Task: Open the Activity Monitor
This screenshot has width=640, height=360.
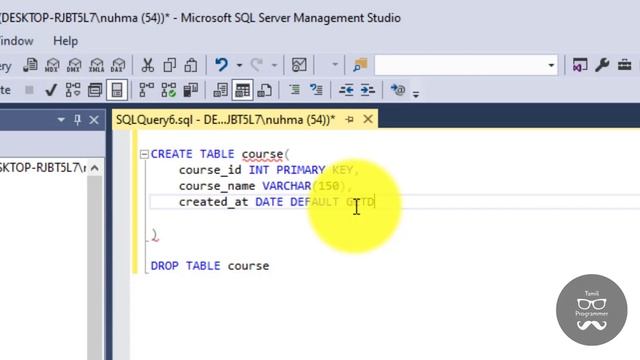Action: tap(299, 65)
